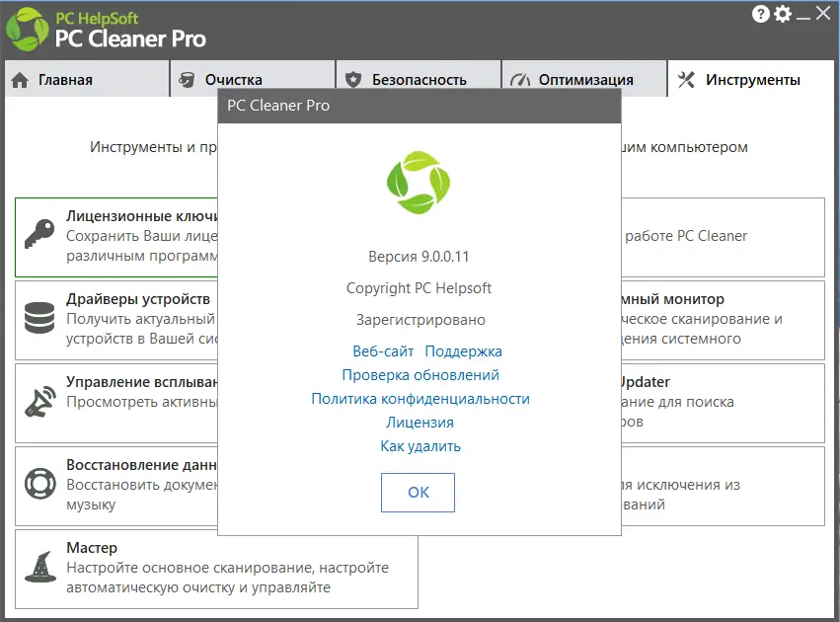Click the life-ring icon for Восстановление данных

pyautogui.click(x=39, y=484)
